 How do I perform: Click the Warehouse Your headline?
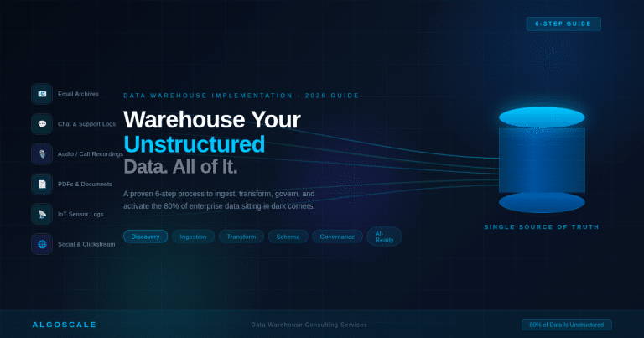pyautogui.click(x=212, y=119)
